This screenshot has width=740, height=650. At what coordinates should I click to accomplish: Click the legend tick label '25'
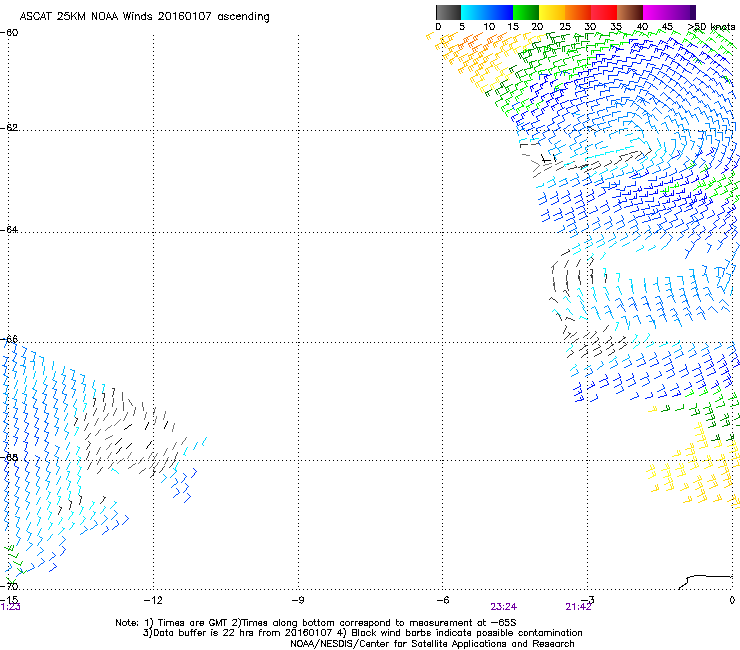[x=565, y=27]
